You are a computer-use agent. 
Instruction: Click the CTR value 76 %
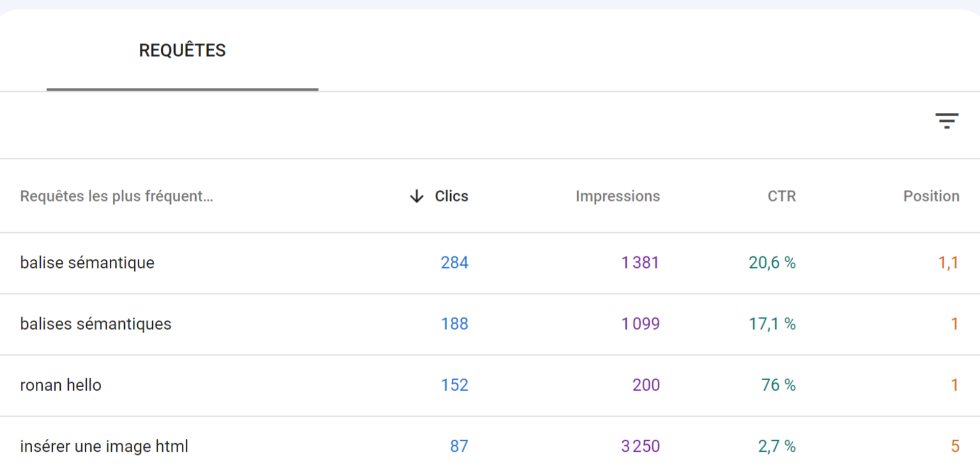[778, 385]
